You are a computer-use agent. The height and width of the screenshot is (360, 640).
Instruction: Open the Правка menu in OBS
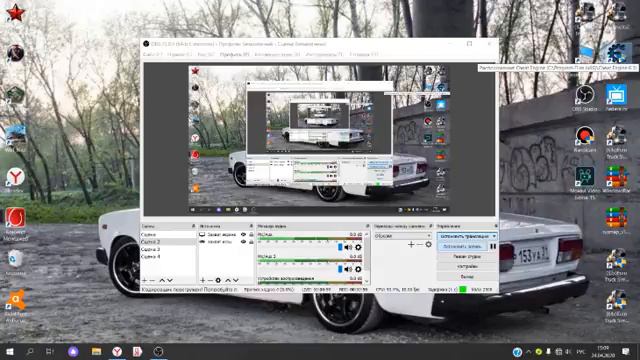(180, 54)
